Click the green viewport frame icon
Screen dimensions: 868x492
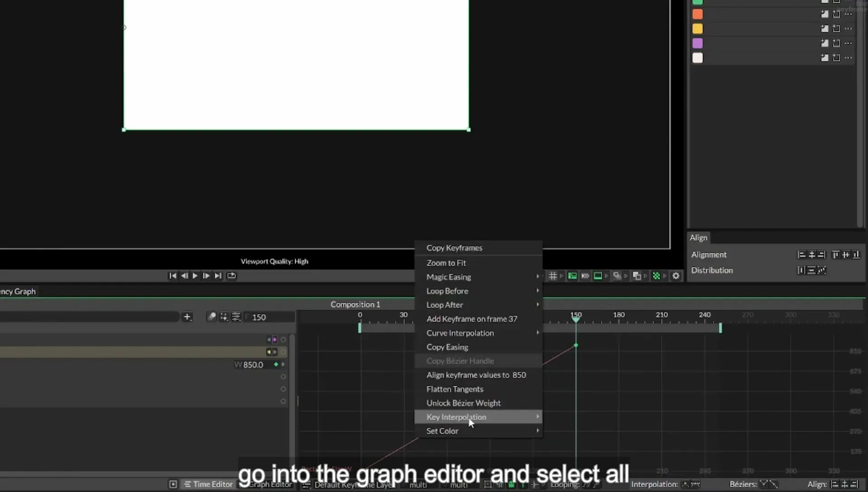[598, 276]
